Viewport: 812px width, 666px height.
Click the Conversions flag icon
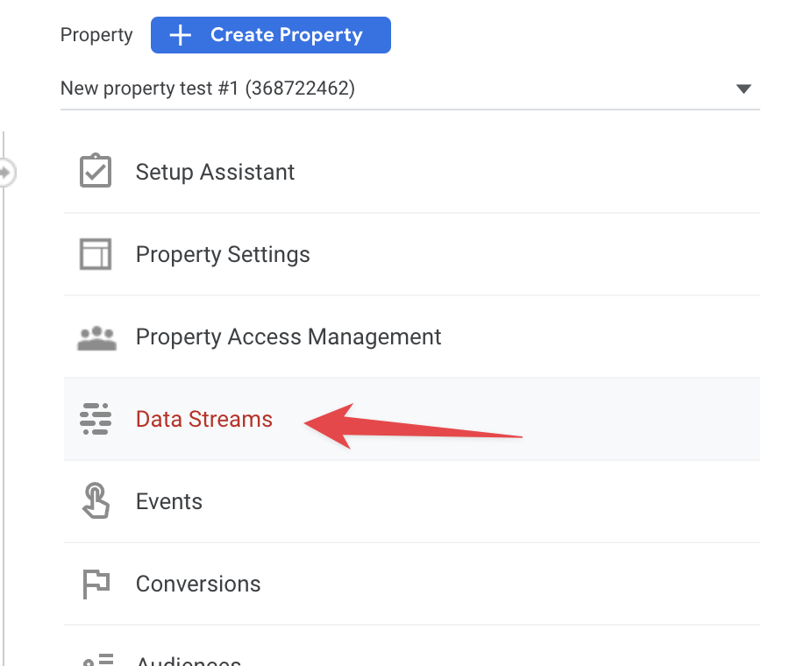(x=96, y=584)
